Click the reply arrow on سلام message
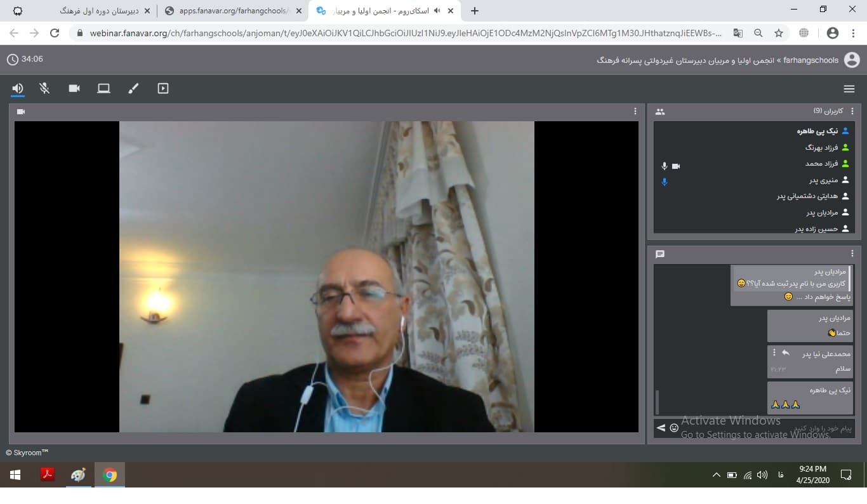The height and width of the screenshot is (504, 867). 786,353
